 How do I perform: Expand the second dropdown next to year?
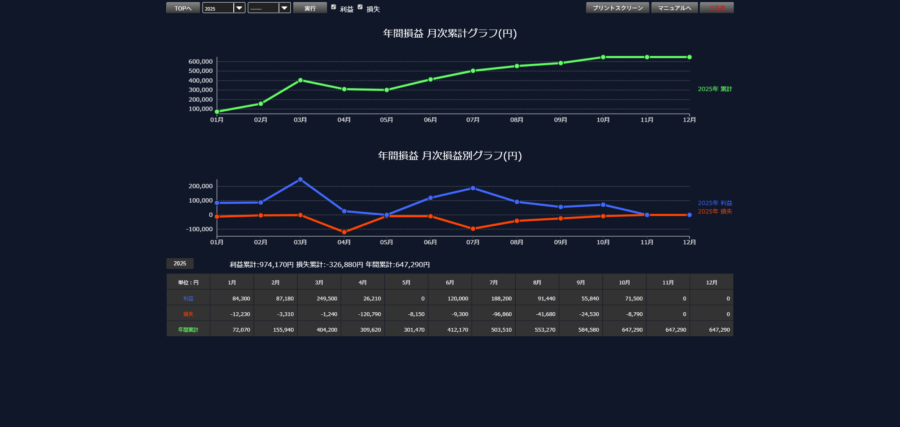[x=285, y=7]
